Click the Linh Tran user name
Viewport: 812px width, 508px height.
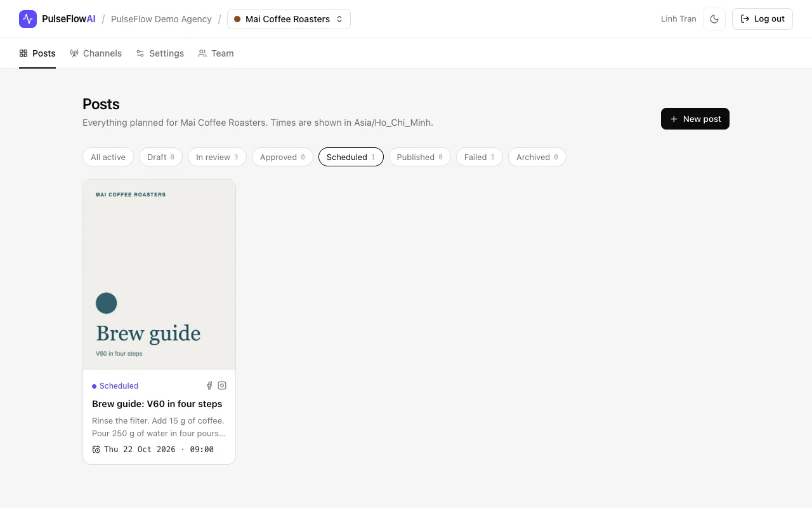pos(679,19)
